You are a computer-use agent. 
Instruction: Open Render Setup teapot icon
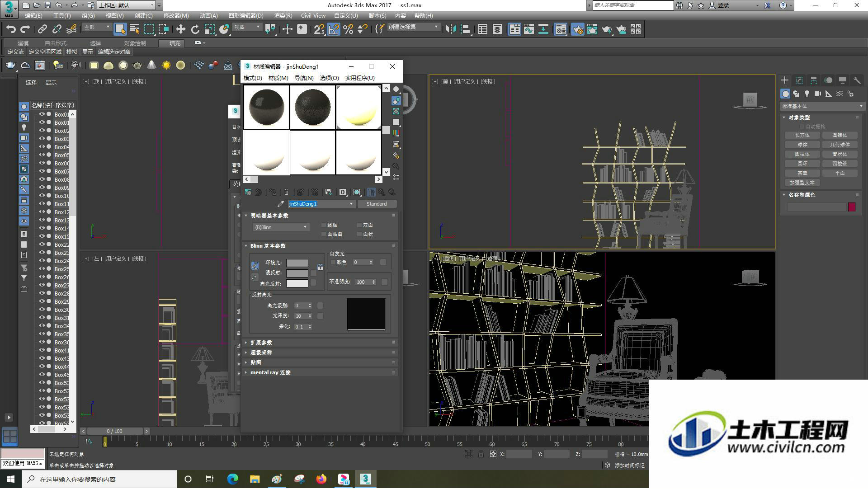577,29
